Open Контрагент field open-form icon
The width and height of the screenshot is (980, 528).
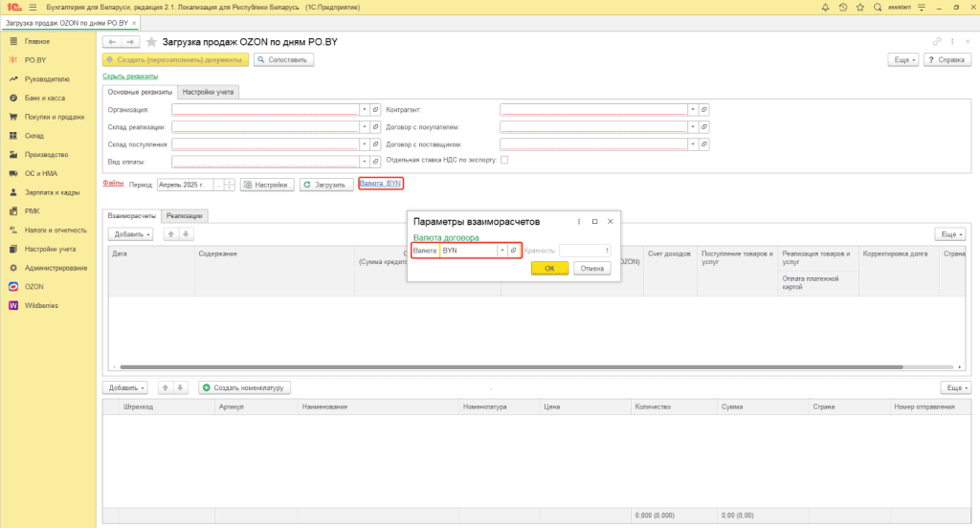point(703,109)
